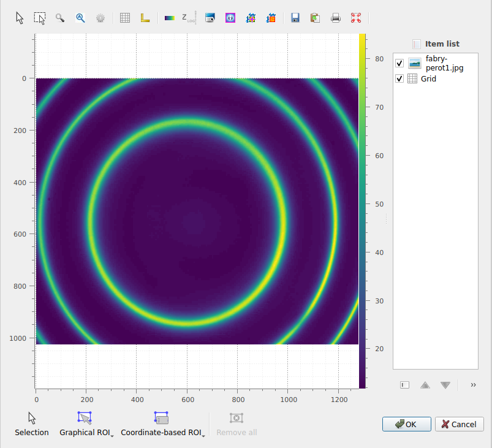Click the vertical colorbar scale
Viewport: 492px width, 448px height.
tap(362, 210)
